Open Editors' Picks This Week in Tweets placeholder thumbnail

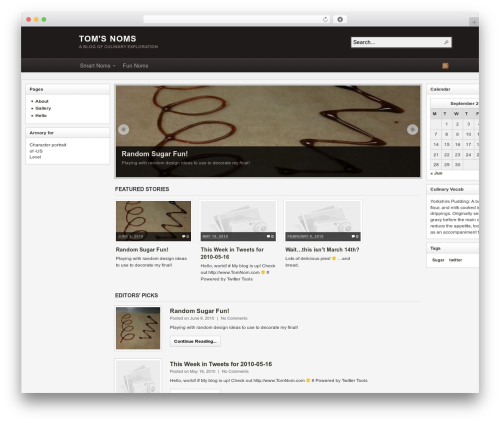(x=138, y=376)
